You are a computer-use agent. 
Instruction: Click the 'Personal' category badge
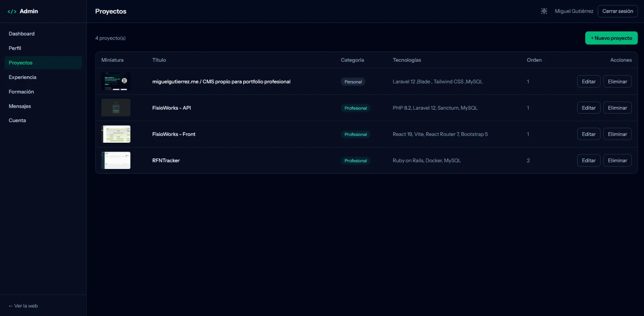coord(353,82)
